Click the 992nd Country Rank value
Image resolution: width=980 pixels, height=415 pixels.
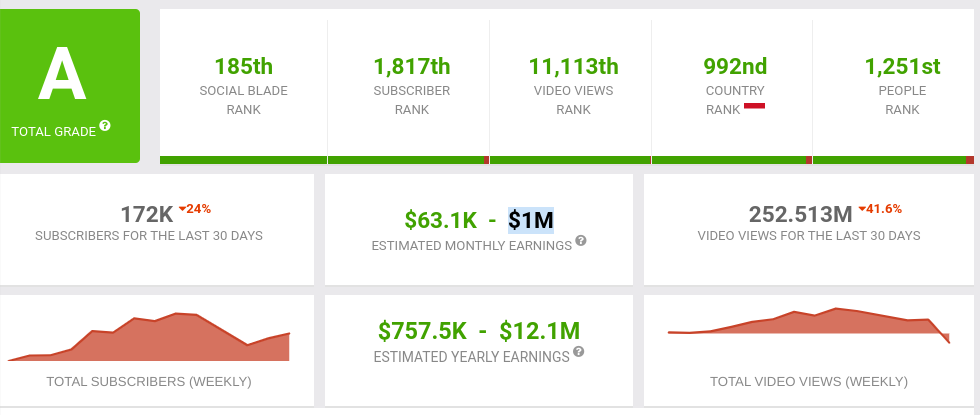coord(735,67)
